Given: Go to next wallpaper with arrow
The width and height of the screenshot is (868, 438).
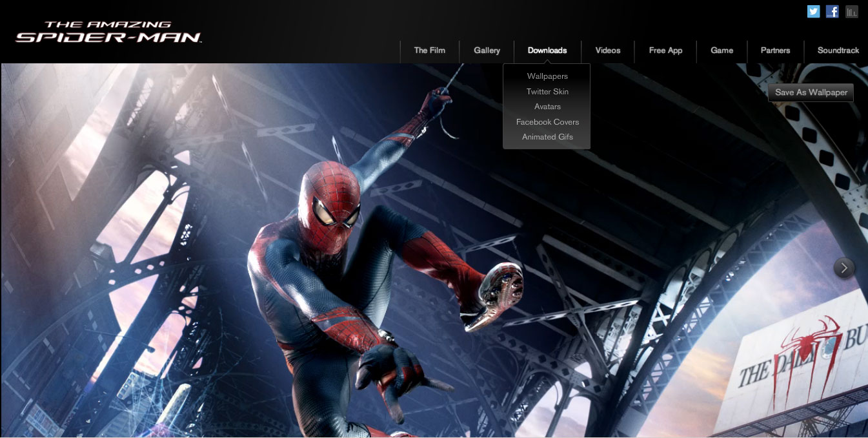Looking at the screenshot, I should 844,267.
